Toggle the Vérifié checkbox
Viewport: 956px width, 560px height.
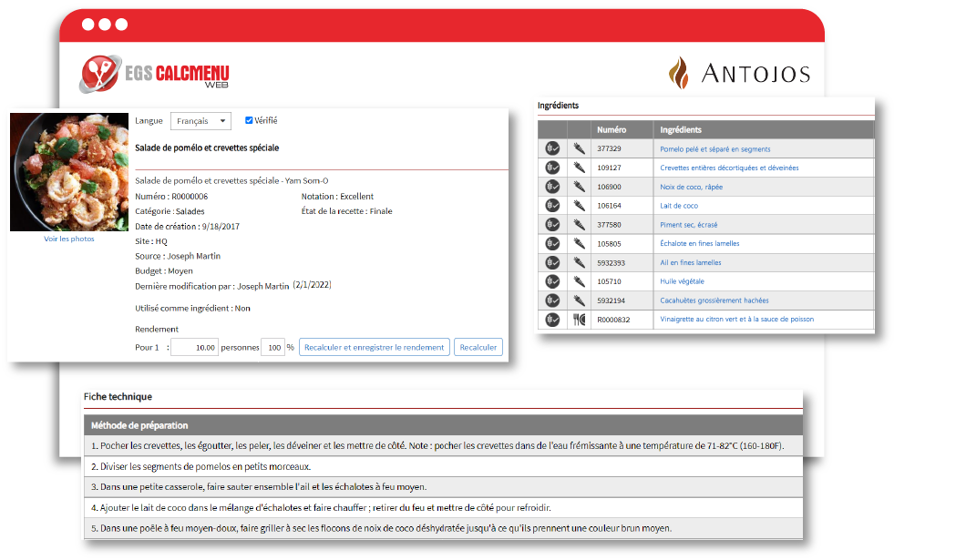(x=249, y=121)
